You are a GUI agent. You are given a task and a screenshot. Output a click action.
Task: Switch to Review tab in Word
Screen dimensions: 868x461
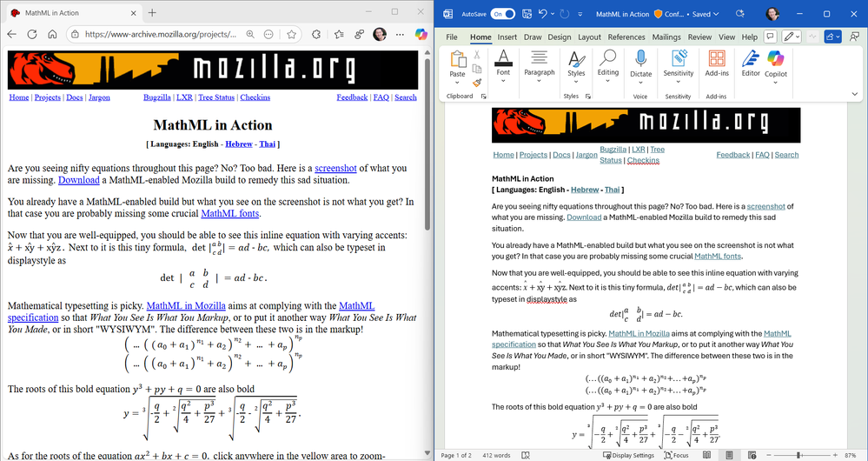coord(699,37)
